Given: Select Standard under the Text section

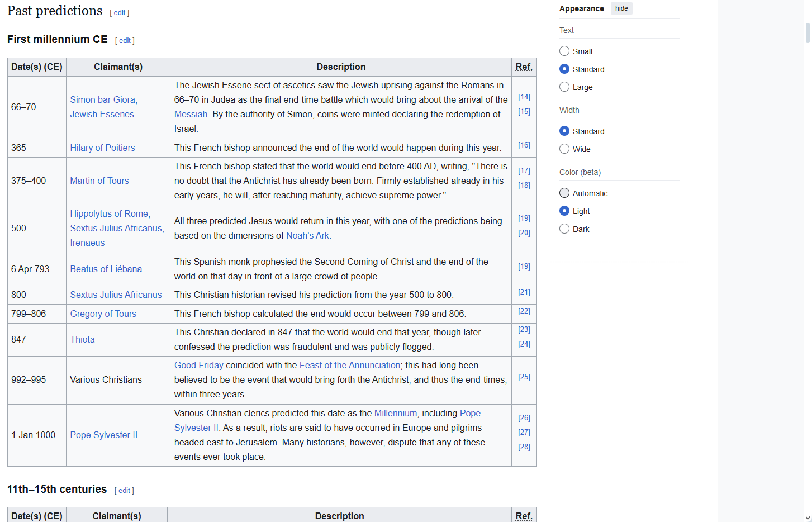Looking at the screenshot, I should [x=564, y=69].
